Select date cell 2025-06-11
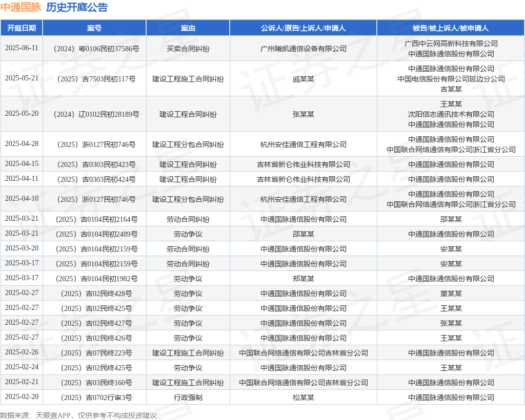The image size is (525, 420). [x=22, y=48]
